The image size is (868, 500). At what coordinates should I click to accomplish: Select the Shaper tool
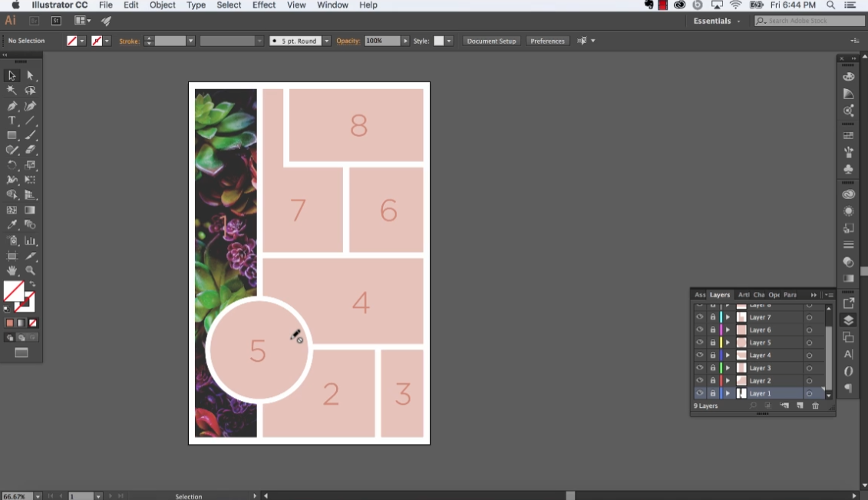coord(12,150)
